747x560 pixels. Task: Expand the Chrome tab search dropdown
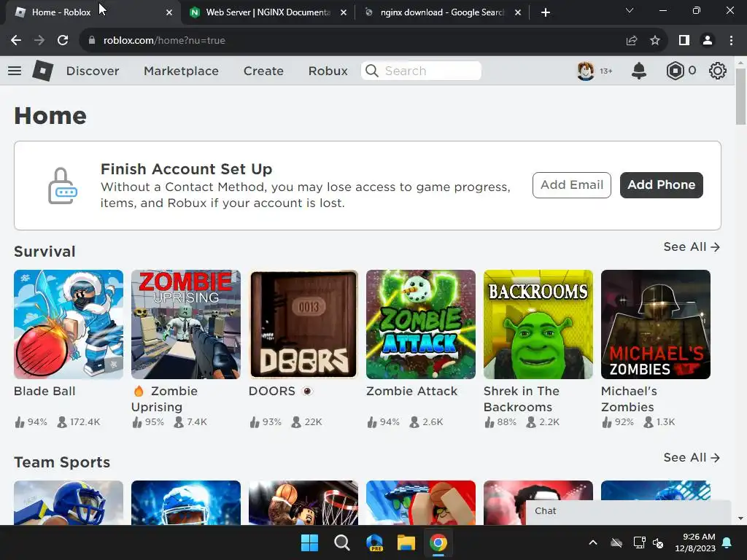tap(630, 10)
